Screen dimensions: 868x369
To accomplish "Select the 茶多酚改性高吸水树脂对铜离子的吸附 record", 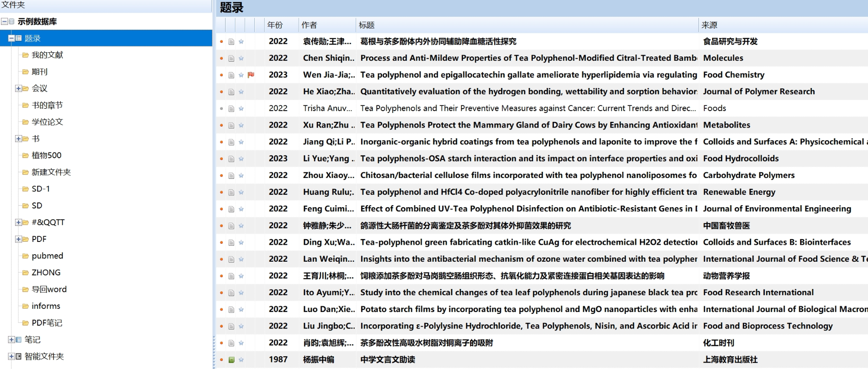I will [x=426, y=343].
